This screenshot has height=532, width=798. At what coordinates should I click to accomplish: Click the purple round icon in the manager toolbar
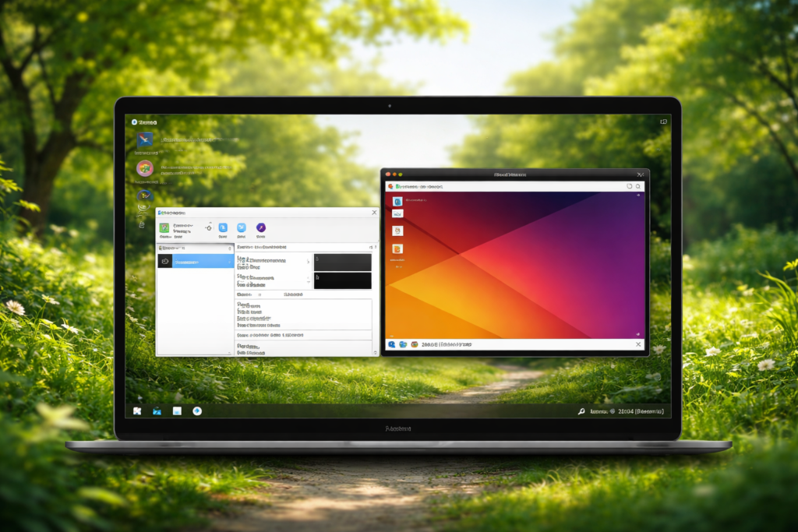261,228
